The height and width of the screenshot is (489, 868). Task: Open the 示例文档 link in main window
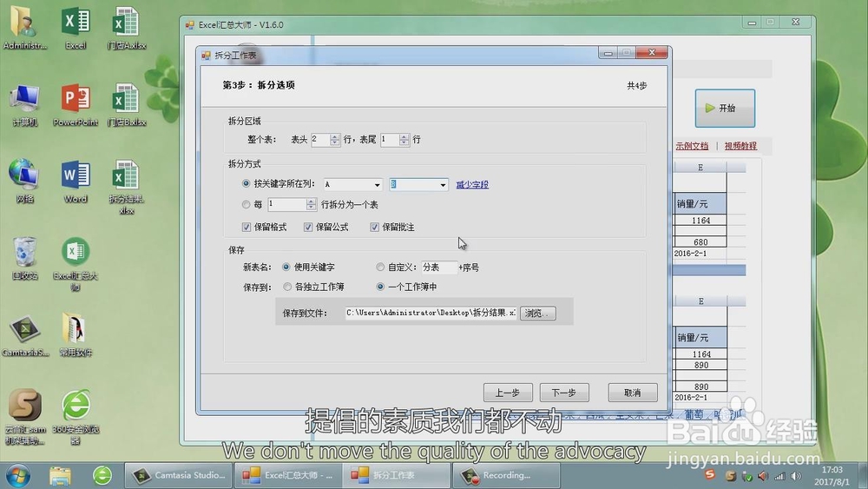[x=692, y=146]
